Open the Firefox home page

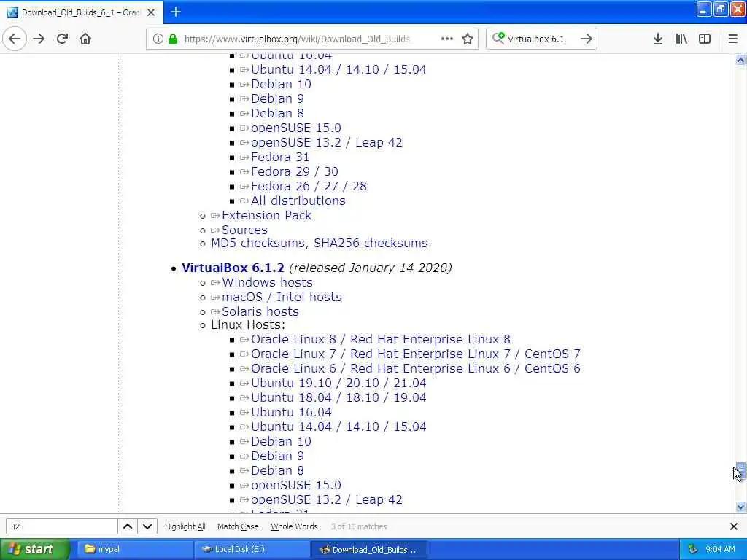point(85,39)
